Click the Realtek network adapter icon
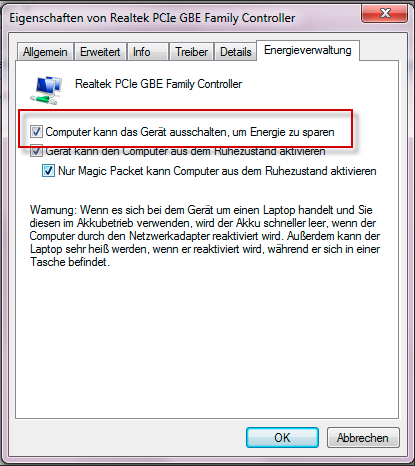 tap(46, 89)
